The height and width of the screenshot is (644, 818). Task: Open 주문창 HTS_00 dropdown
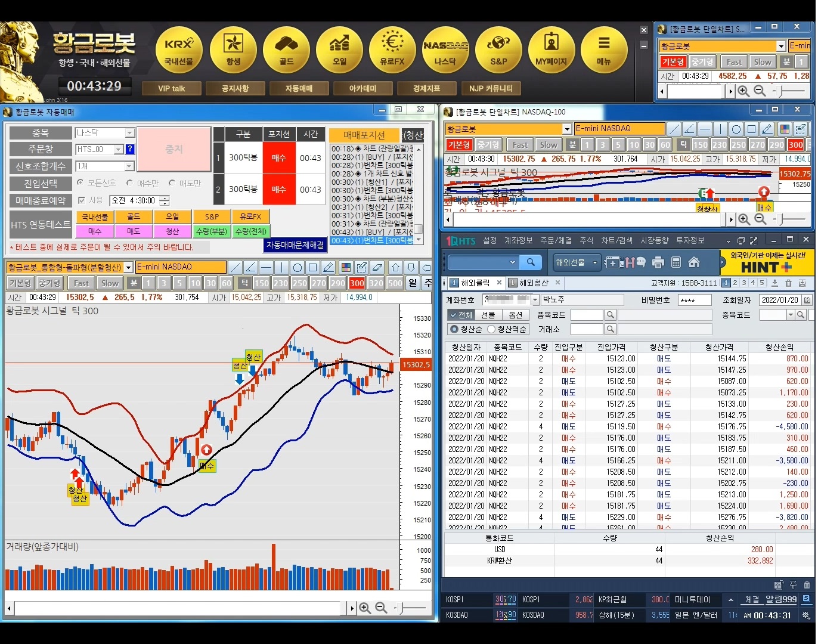point(119,149)
